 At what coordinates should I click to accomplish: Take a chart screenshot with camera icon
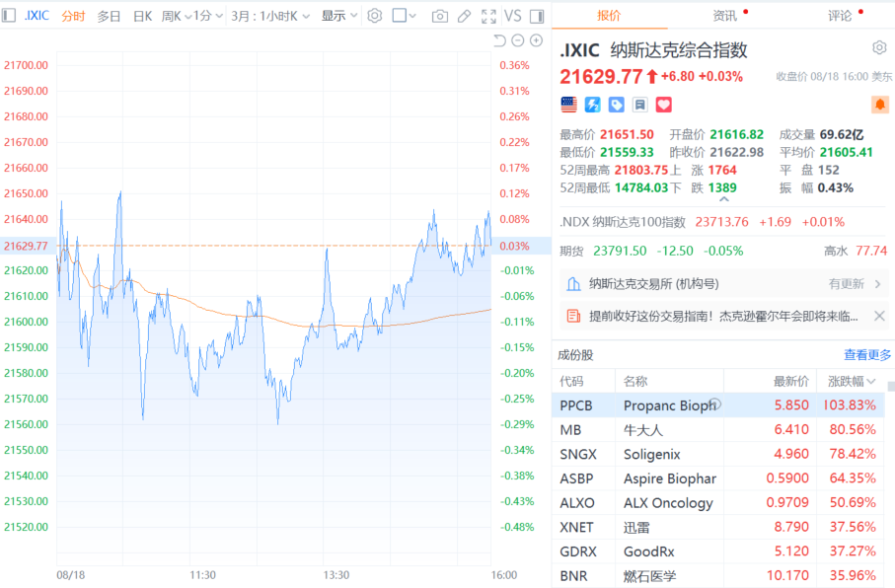click(x=439, y=16)
